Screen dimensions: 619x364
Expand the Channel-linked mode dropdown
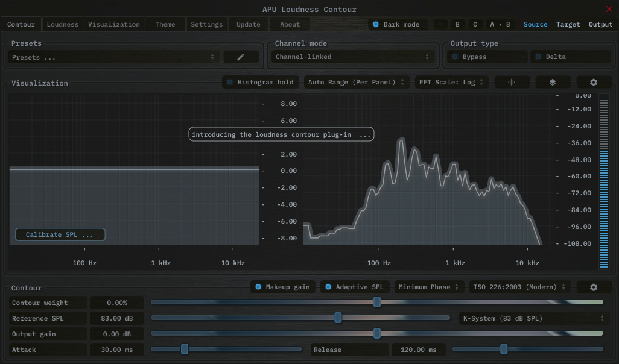point(352,57)
